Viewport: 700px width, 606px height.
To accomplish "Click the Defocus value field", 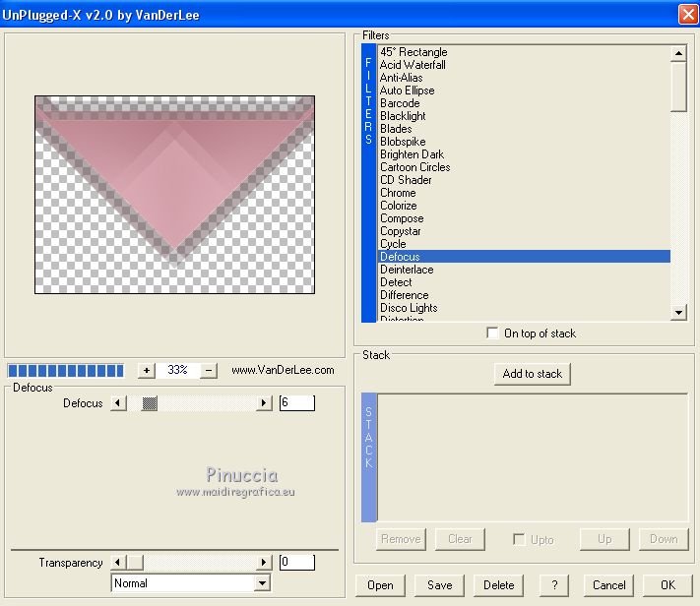I will tap(297, 403).
